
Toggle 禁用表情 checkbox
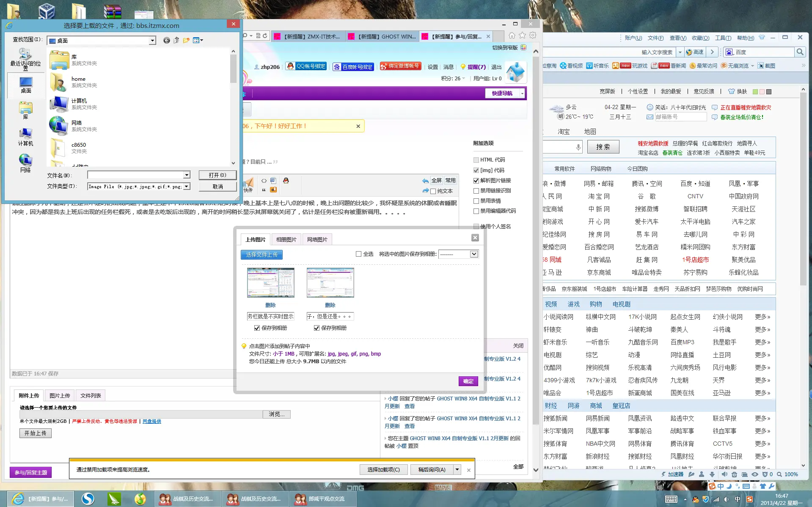(476, 201)
